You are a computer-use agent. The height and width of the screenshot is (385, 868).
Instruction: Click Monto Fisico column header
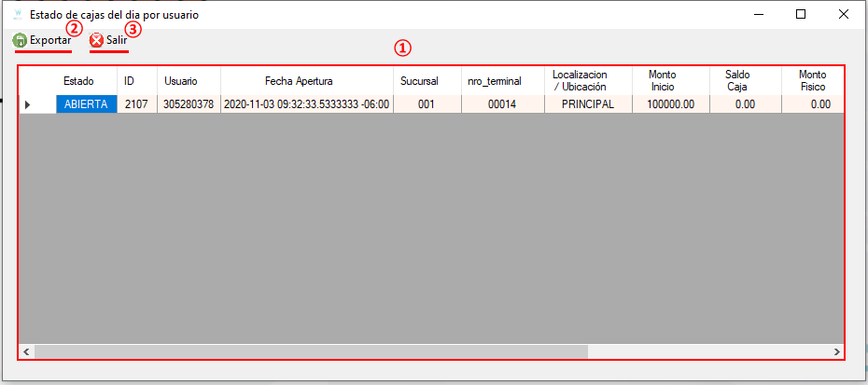pyautogui.click(x=813, y=81)
